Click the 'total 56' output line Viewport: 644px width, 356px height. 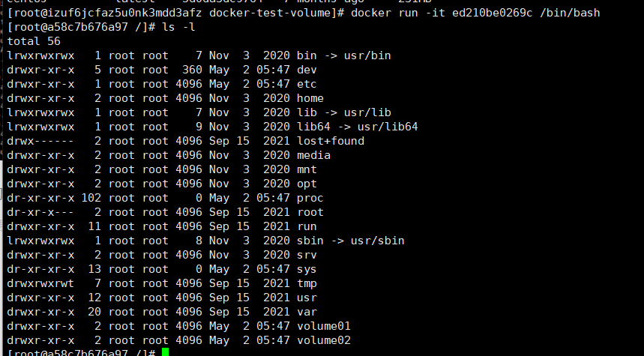point(34,41)
